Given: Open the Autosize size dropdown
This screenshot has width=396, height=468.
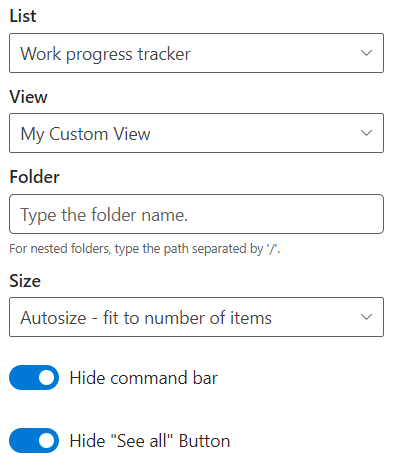Looking at the screenshot, I should 196,317.
